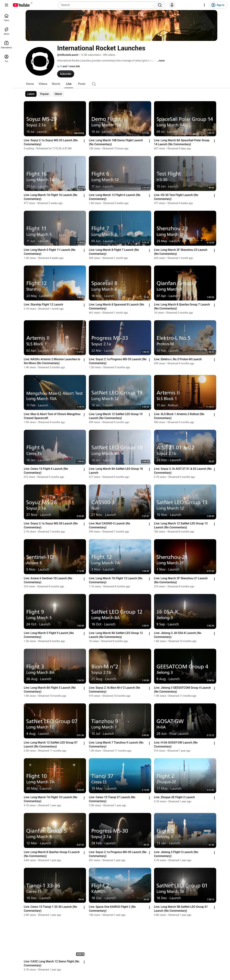Play the GEESATCOM Group 4 Jielong 3 thumbnail
Image resolution: width=230 pixels, height=980 pixels.
[x=185, y=666]
